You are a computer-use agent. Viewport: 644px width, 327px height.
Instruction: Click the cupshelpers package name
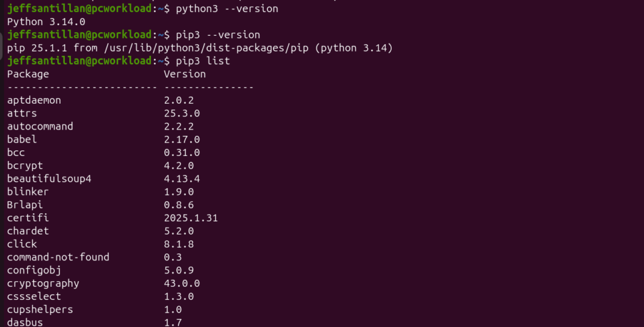(40, 310)
